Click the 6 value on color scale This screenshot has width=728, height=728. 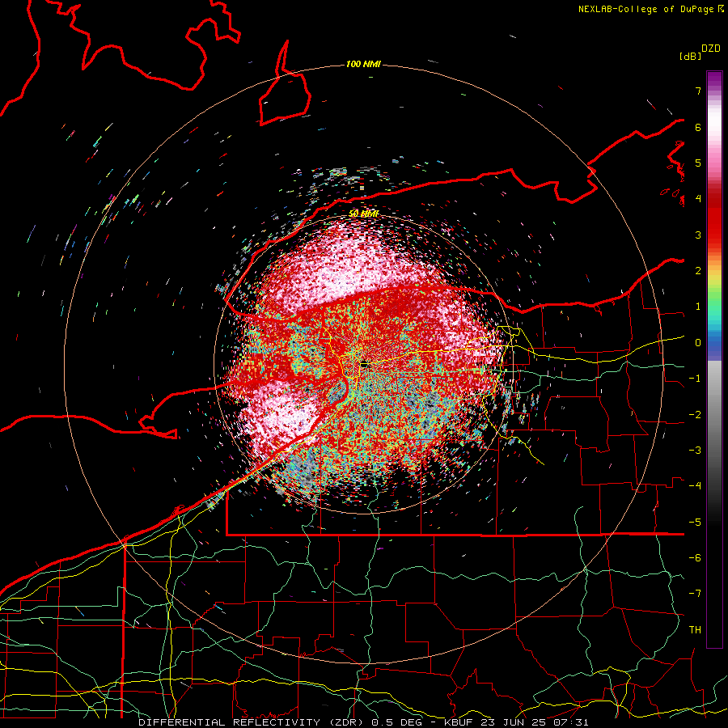[x=698, y=127]
